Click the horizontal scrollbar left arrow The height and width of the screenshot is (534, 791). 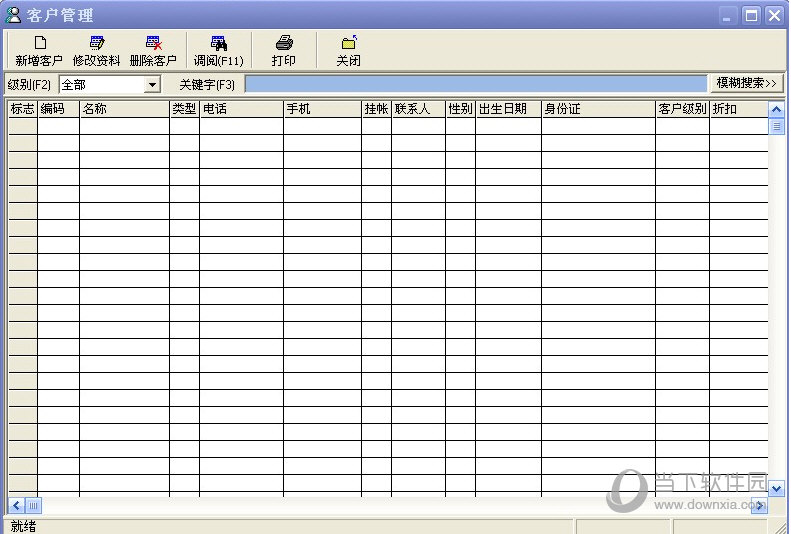pyautogui.click(x=17, y=505)
